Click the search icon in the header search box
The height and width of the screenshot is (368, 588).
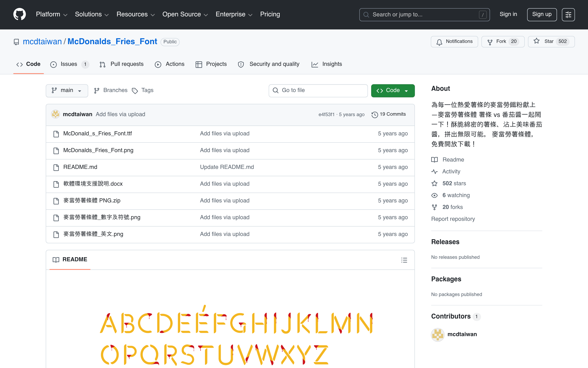coord(366,15)
